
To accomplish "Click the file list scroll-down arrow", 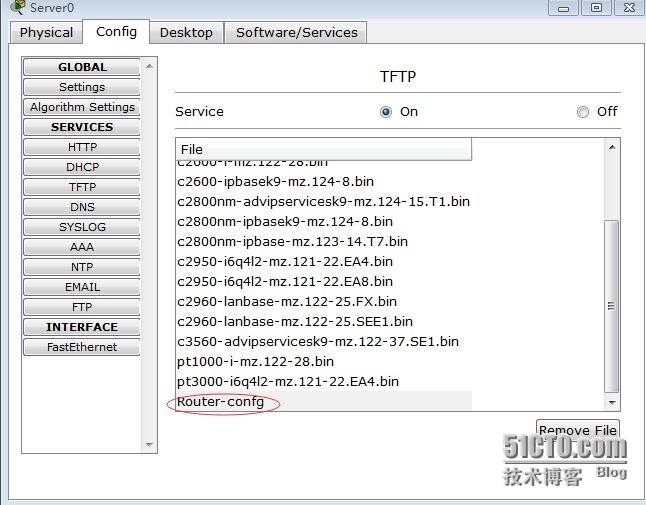I will (612, 402).
